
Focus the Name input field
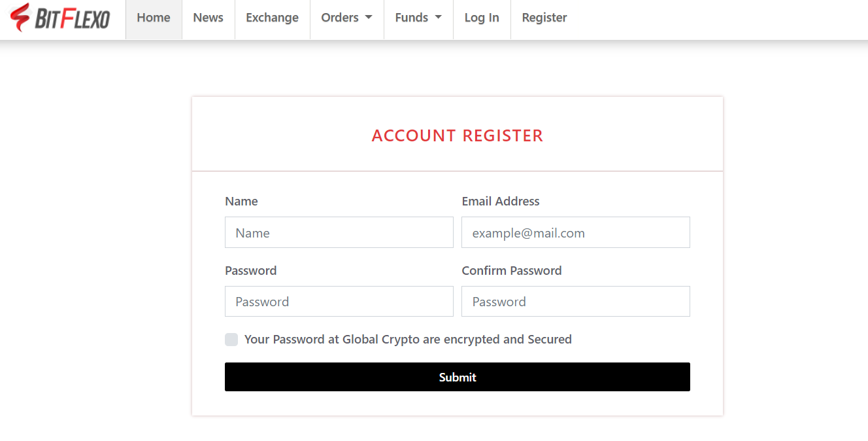[339, 233]
